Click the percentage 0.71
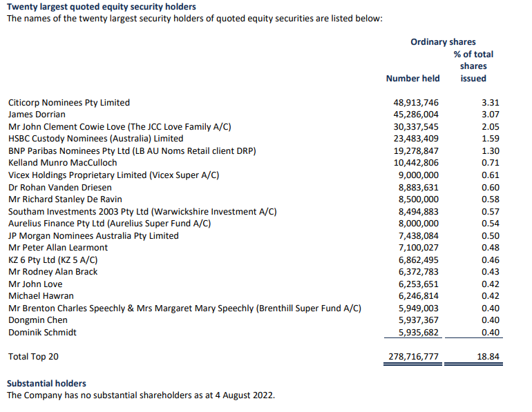 [x=491, y=163]
